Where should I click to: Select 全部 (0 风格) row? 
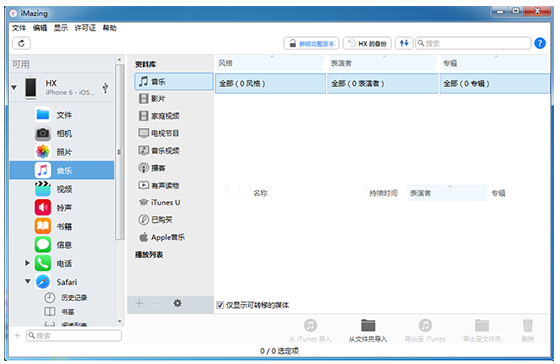pos(270,84)
